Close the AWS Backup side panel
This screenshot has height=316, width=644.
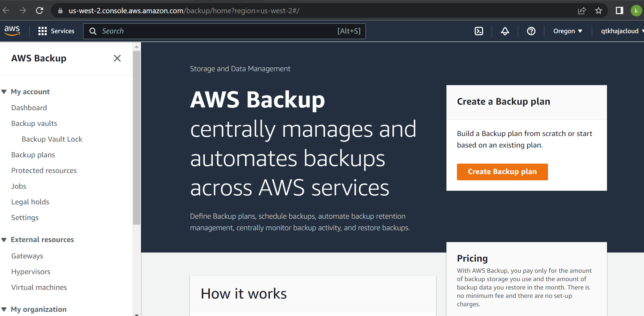[x=117, y=58]
